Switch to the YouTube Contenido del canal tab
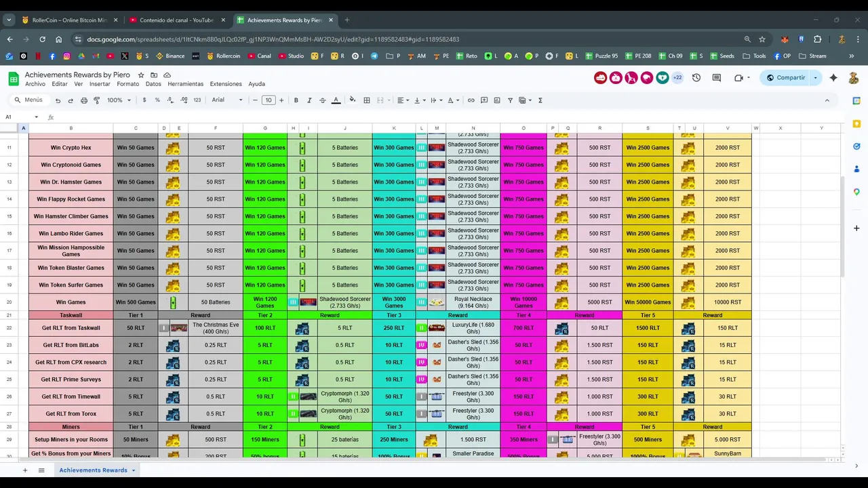Viewport: 868px width, 488px height. (x=176, y=20)
